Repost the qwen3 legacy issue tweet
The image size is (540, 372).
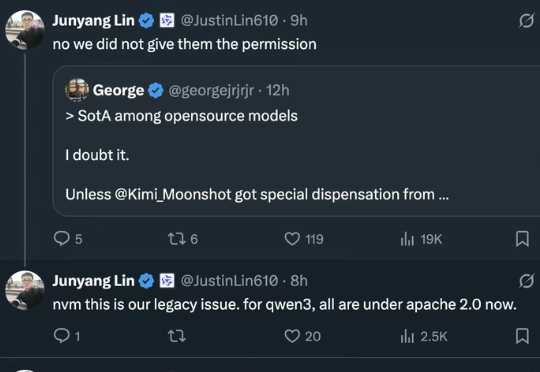(x=177, y=336)
